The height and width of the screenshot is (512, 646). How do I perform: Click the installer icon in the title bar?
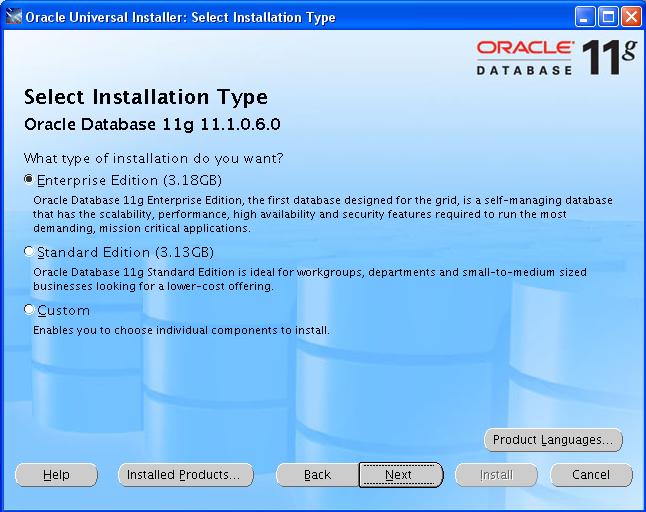[x=12, y=16]
